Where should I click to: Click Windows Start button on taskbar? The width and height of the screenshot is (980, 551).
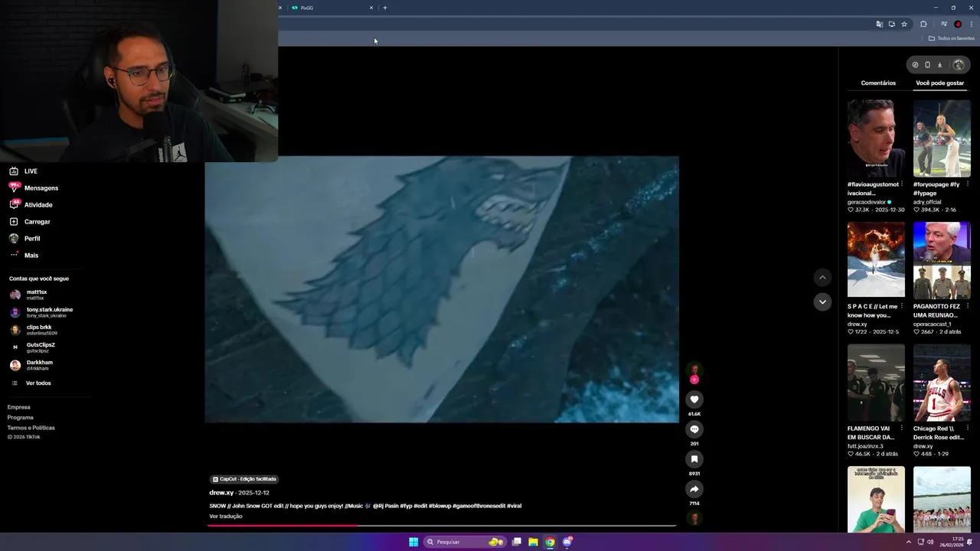[413, 542]
